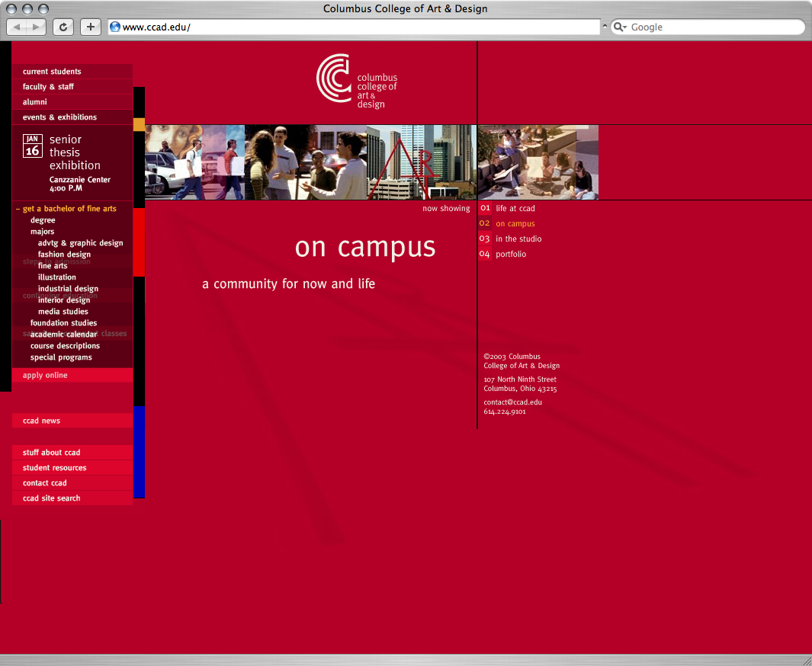The height and width of the screenshot is (666, 812).
Task: Click the photo of students talking outdoors
Action: (306, 162)
